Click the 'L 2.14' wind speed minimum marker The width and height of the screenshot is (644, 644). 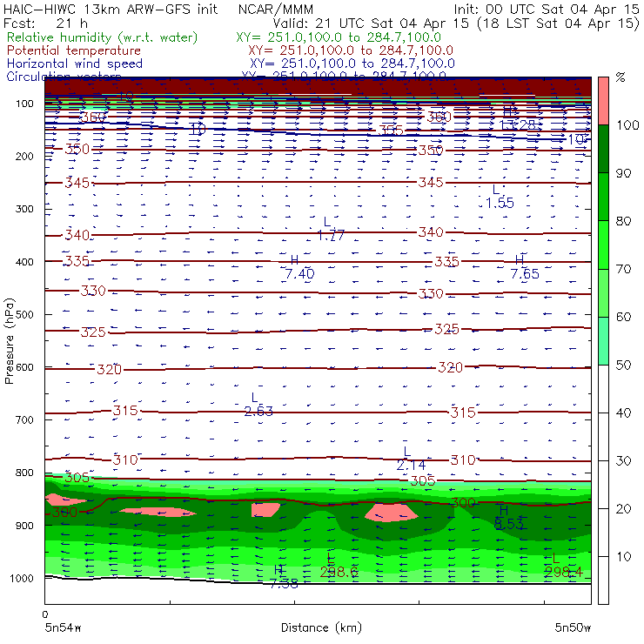(x=411, y=459)
